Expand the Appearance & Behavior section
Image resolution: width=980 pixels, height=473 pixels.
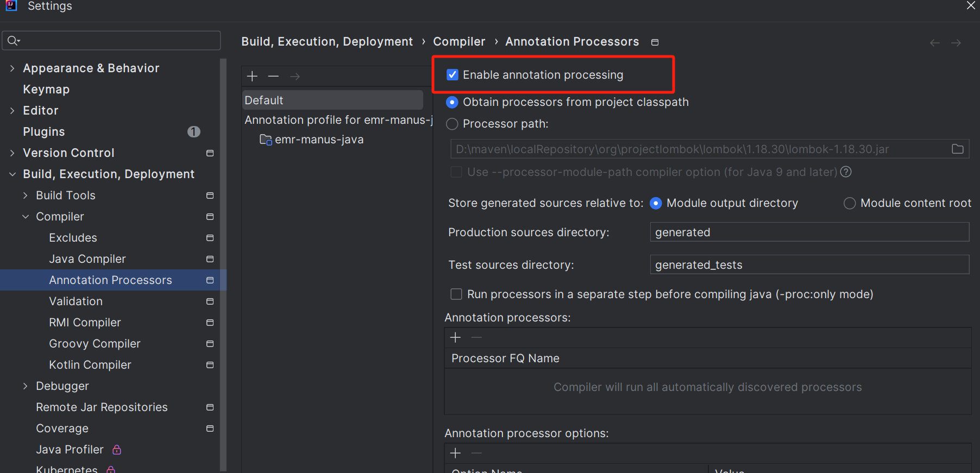(x=12, y=68)
